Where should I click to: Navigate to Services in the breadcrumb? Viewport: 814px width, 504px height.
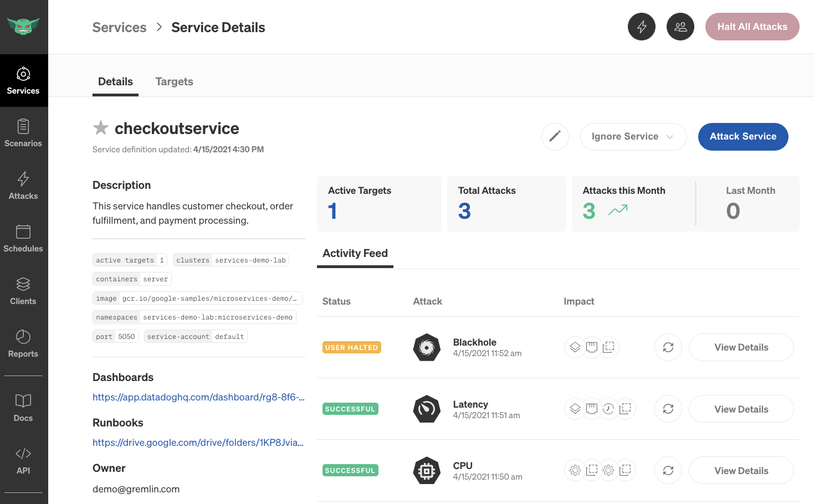(x=119, y=27)
